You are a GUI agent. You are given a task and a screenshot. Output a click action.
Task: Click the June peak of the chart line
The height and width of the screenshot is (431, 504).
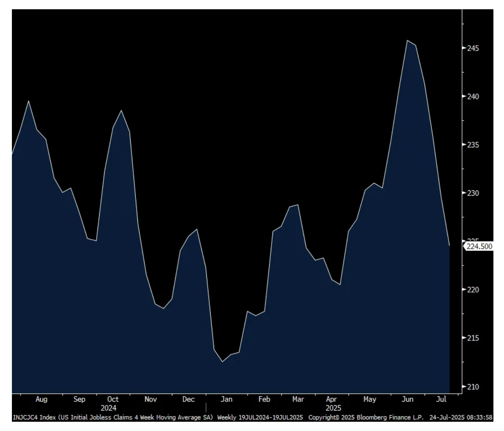[407, 41]
